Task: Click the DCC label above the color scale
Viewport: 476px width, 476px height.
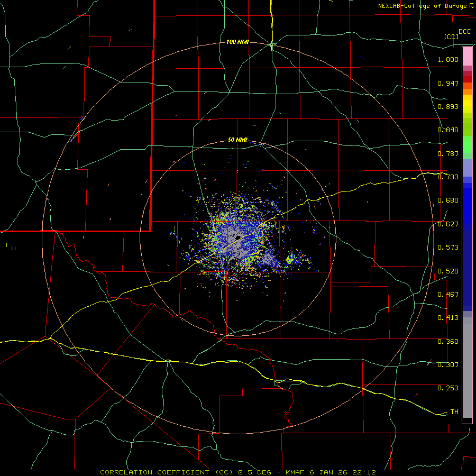Action: point(464,32)
